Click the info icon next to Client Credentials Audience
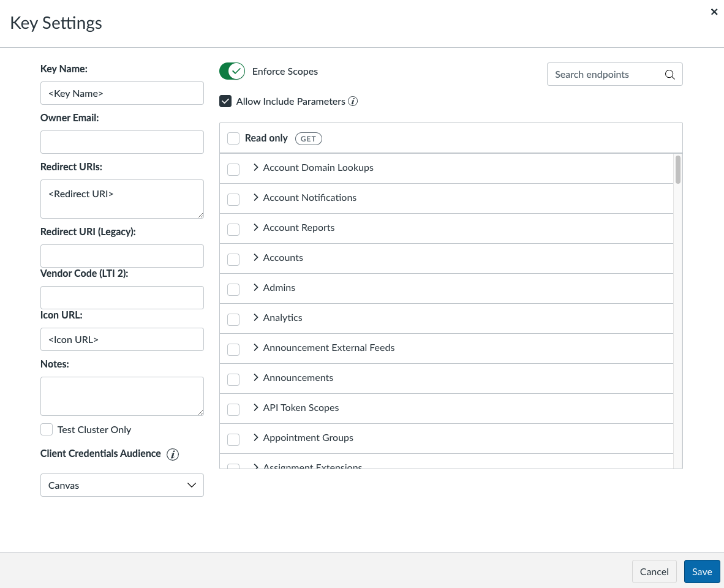Screen dimensions: 724x588 pyautogui.click(x=173, y=454)
